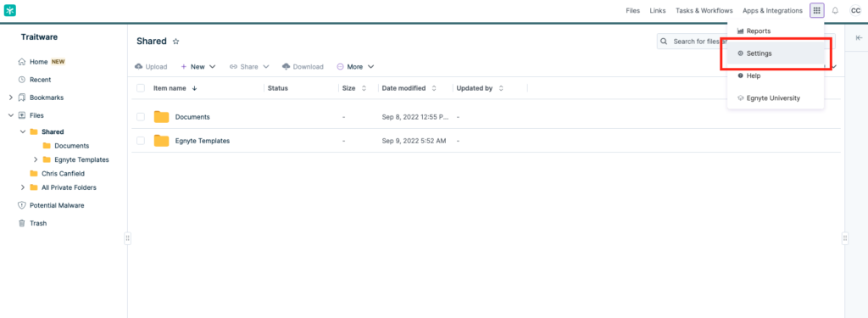Image resolution: width=868 pixels, height=318 pixels.
Task: Click the Reports chart icon
Action: point(740,31)
